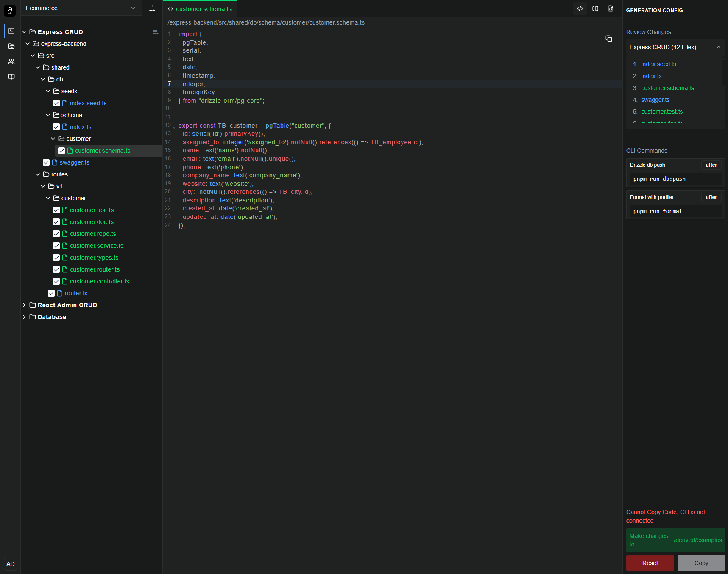Image resolution: width=728 pixels, height=574 pixels.
Task: Open customer.types.ts in the tree
Action: pos(94,258)
